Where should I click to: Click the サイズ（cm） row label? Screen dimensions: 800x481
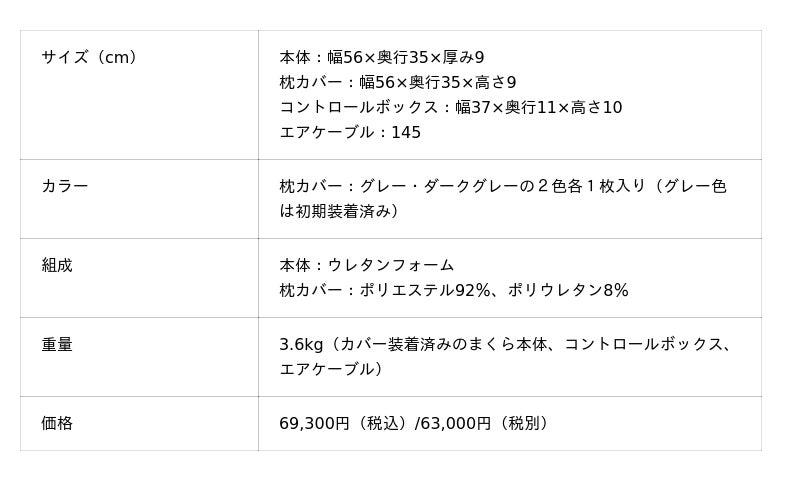(x=89, y=58)
